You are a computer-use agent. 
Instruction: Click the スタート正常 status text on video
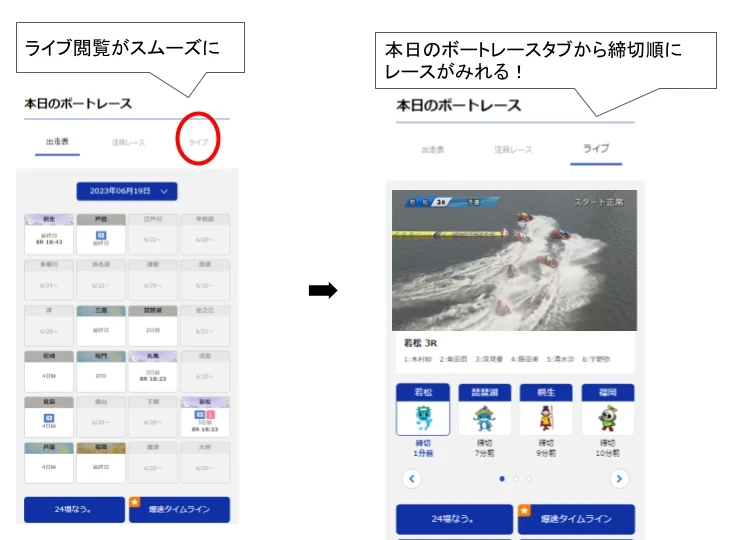point(599,202)
